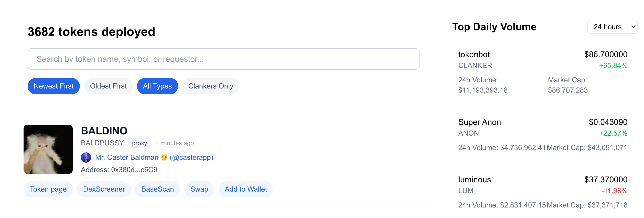This screenshot has height=218, width=644.
Task: Click Mr. Caster Baldman's profile avatar
Action: tap(86, 157)
